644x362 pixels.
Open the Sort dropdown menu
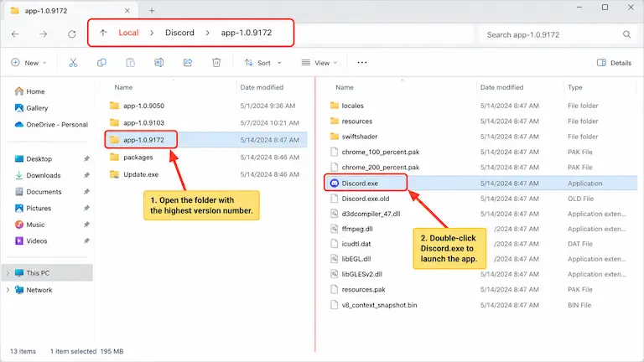pyautogui.click(x=262, y=63)
